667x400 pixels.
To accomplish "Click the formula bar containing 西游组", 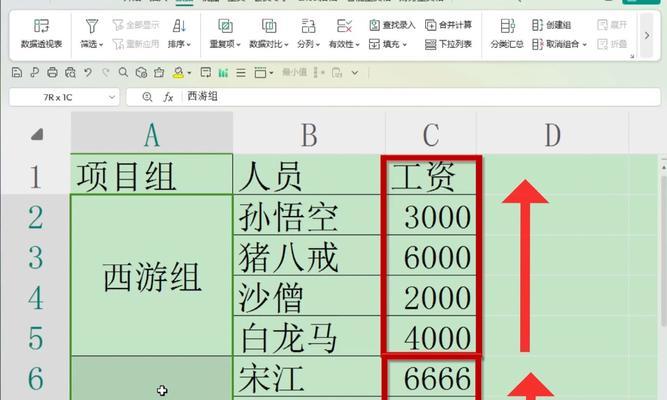I will (393, 97).
